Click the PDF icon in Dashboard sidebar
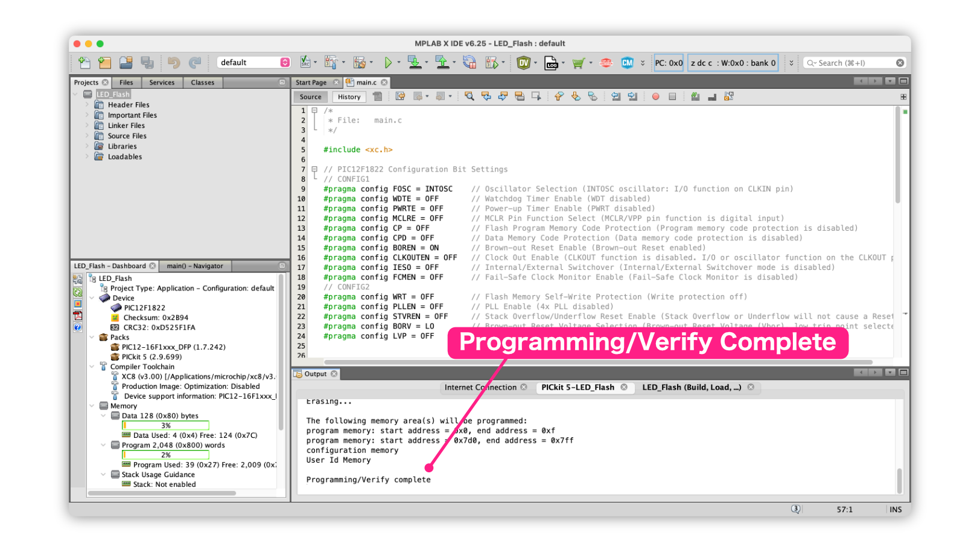980x552 pixels. pos(78,315)
